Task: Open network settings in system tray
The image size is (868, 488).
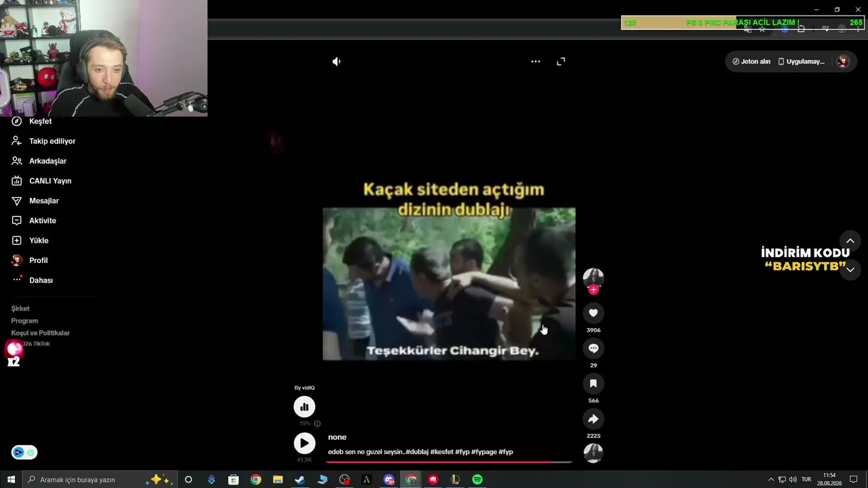Action: pyautogui.click(x=782, y=480)
